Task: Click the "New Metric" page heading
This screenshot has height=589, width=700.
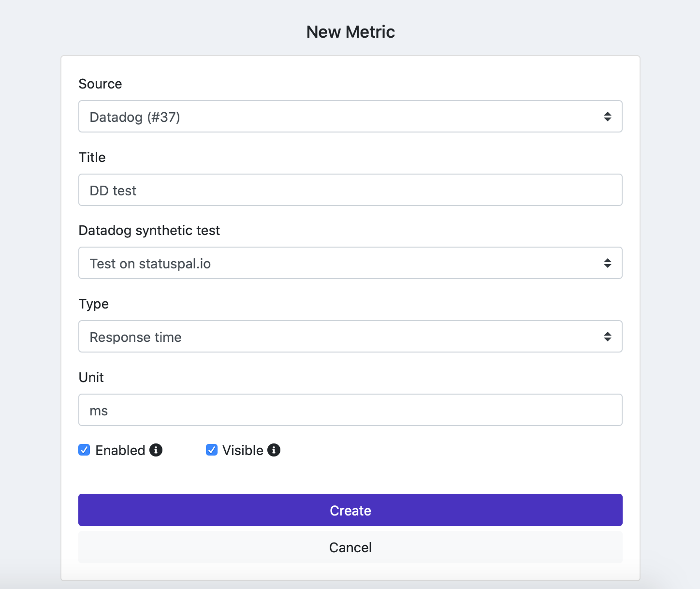Action: coord(350,32)
